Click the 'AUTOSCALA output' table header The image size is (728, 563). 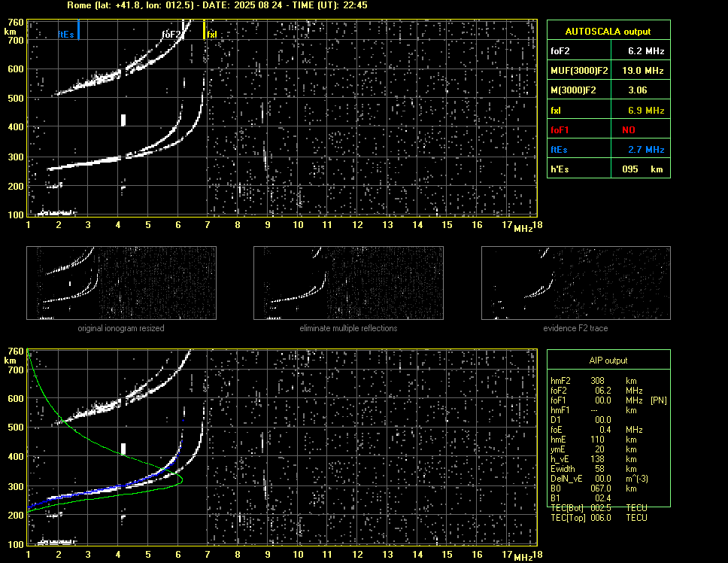tap(608, 32)
